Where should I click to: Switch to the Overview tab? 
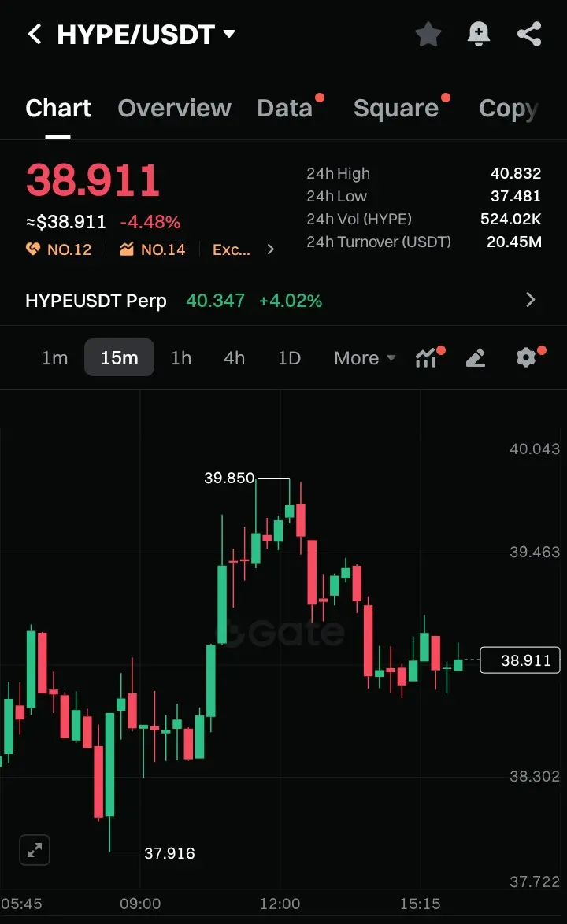[175, 109]
